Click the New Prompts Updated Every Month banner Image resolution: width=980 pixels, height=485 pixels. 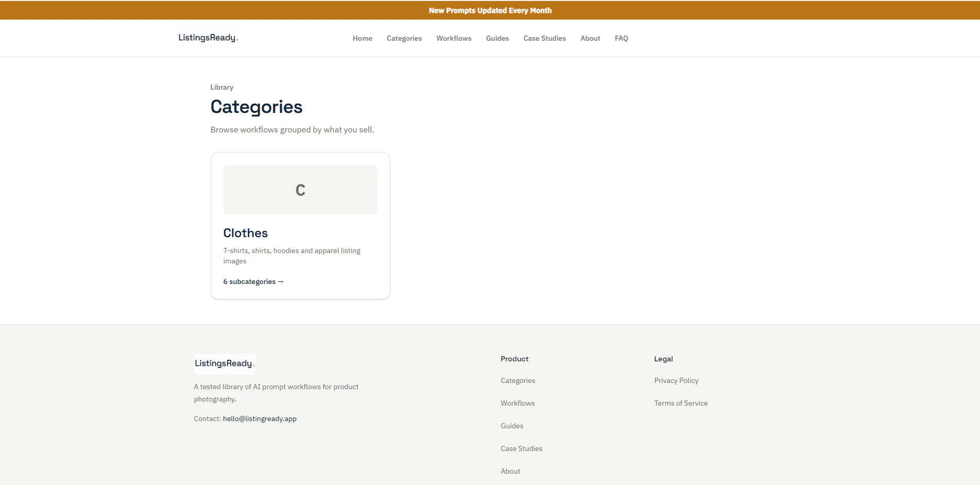click(490, 10)
